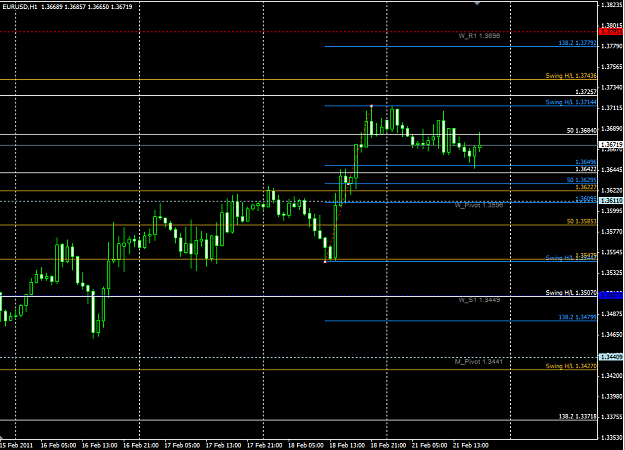Click the 21 Feb 13:00 time label
The height and width of the screenshot is (450, 625).
coord(471,445)
